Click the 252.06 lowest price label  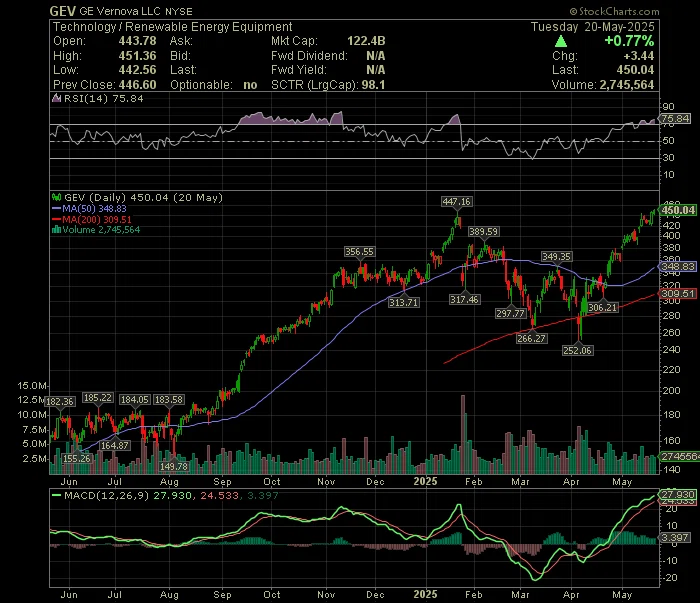point(578,351)
